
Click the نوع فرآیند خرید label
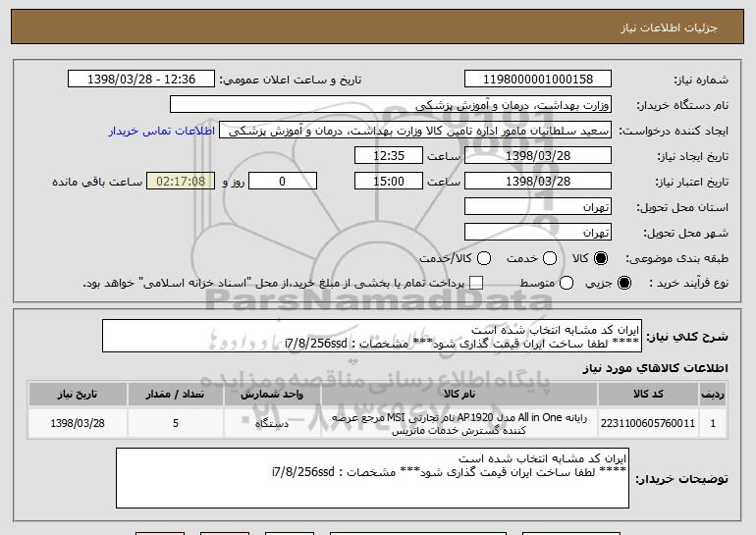tap(688, 283)
